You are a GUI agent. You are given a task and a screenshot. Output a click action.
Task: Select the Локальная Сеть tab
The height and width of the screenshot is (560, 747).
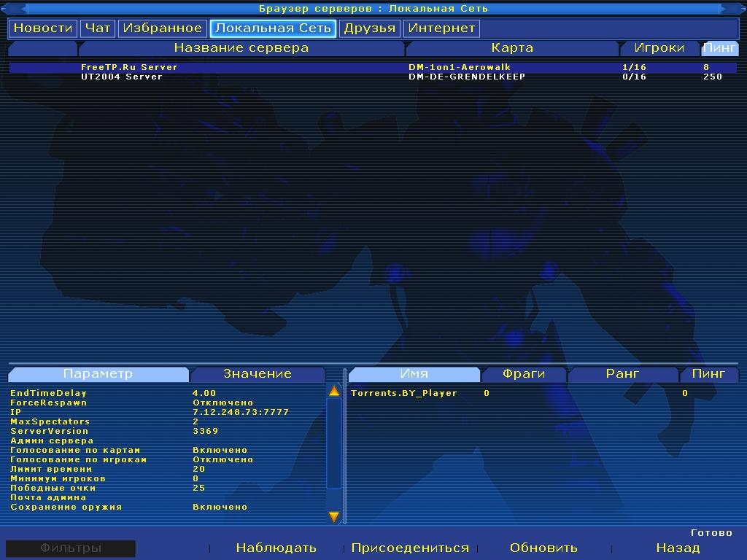(x=273, y=28)
